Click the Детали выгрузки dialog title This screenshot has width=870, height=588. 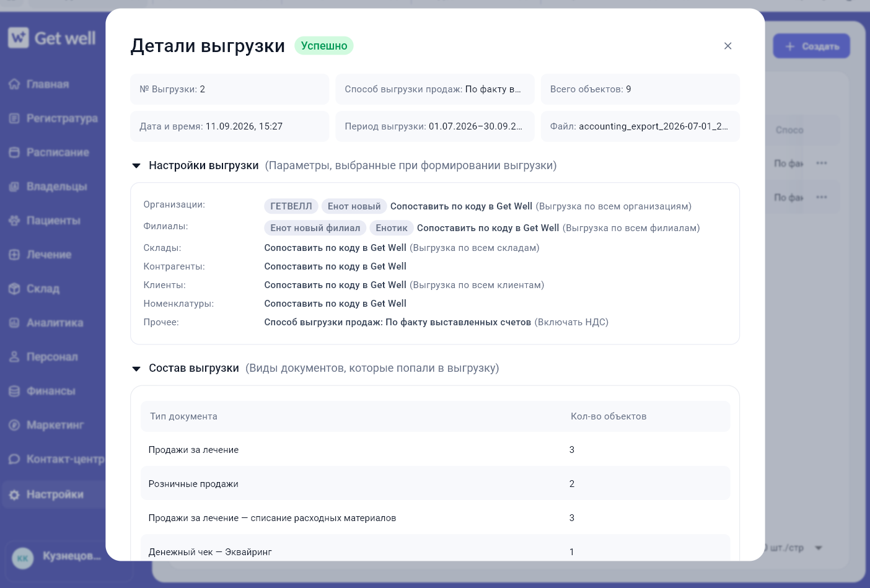208,46
